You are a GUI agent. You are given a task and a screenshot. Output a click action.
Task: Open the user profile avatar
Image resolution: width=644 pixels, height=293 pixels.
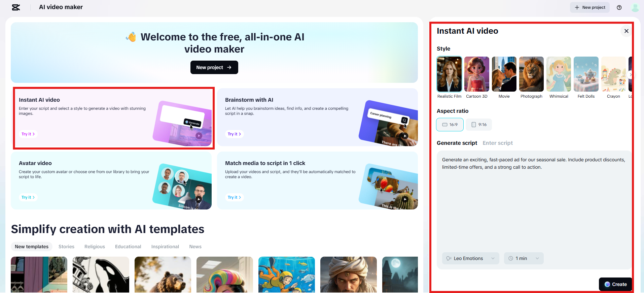coord(635,7)
